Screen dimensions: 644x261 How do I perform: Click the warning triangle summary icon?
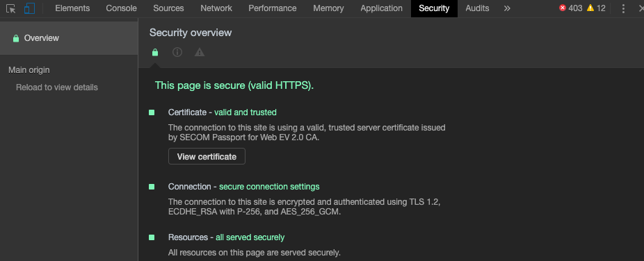point(200,52)
